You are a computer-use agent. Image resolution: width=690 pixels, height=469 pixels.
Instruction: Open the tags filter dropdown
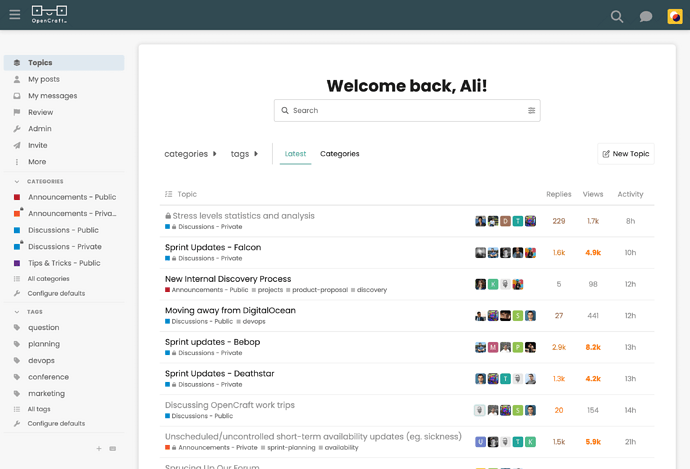pos(244,154)
